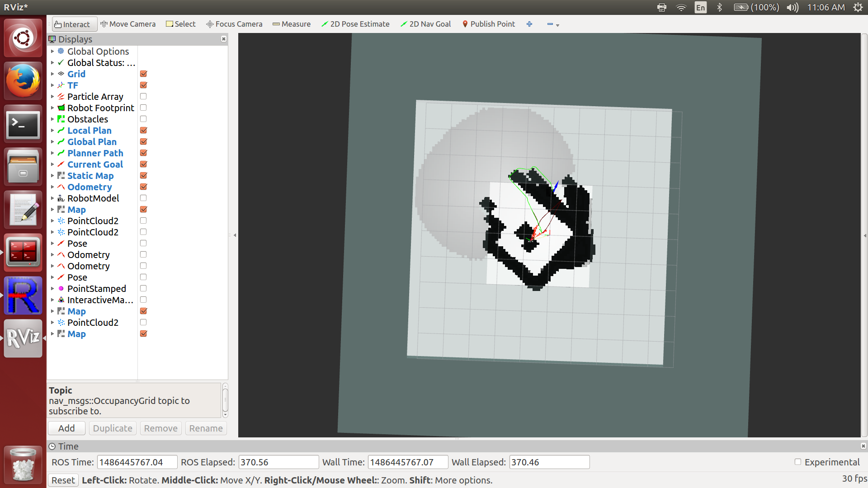Click the Rename display button

click(x=206, y=428)
